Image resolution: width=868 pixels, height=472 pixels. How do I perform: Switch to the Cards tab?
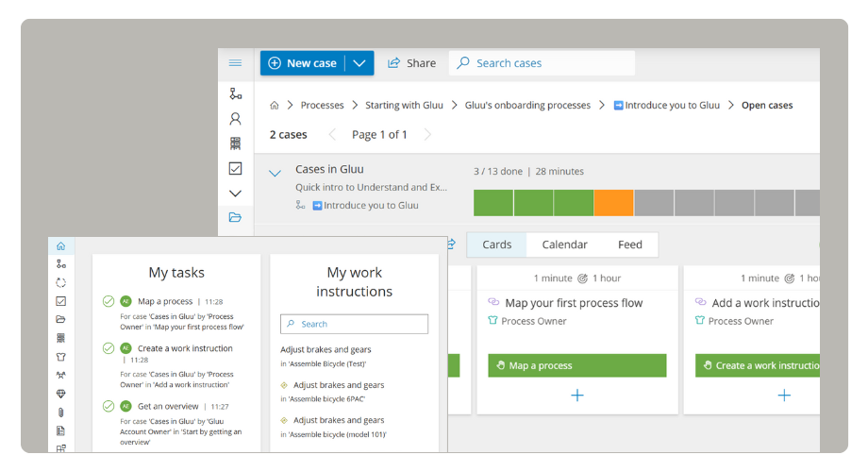496,244
